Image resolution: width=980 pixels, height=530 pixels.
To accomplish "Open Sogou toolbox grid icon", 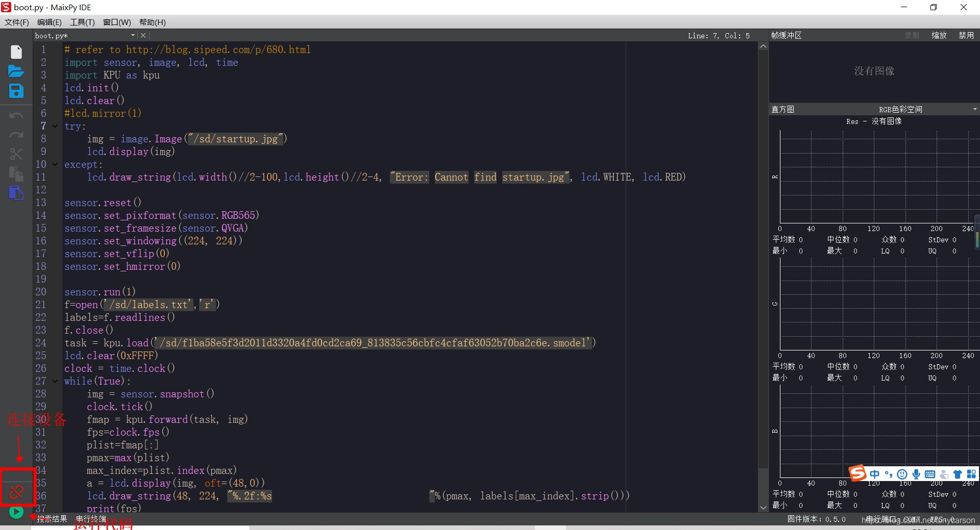I will [971, 474].
